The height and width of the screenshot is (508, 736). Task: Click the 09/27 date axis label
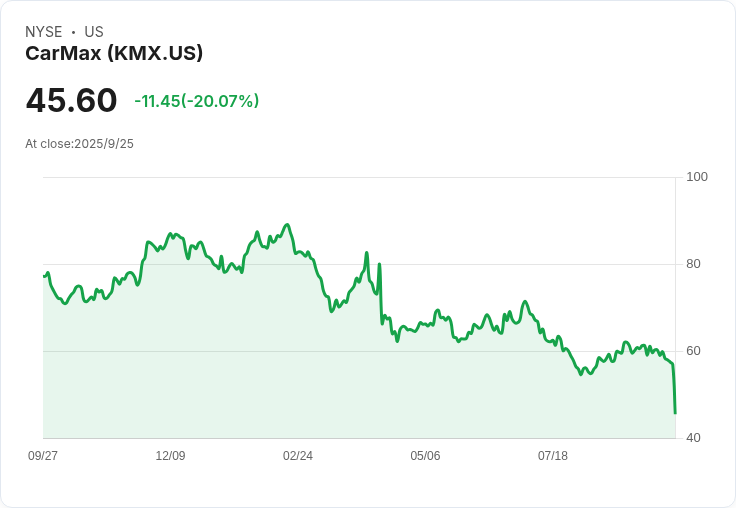point(43,456)
